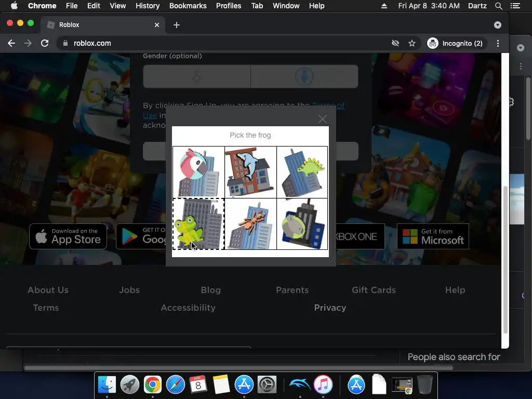Open iTunes in the Dock
Viewport: 532px width, 399px height.
click(x=323, y=385)
